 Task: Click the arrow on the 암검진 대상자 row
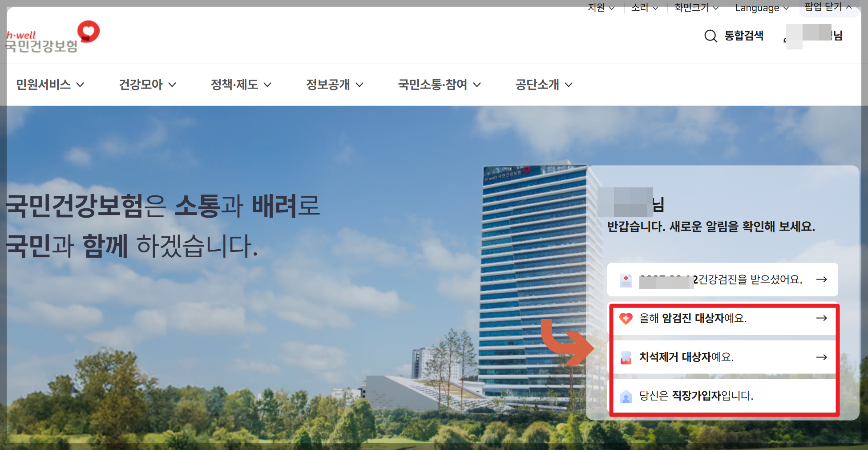[821, 318]
